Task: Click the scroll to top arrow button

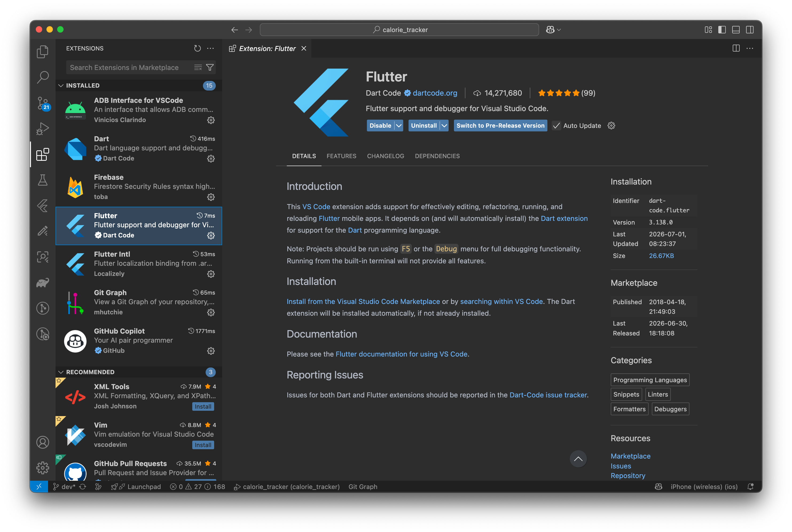Action: point(578,459)
